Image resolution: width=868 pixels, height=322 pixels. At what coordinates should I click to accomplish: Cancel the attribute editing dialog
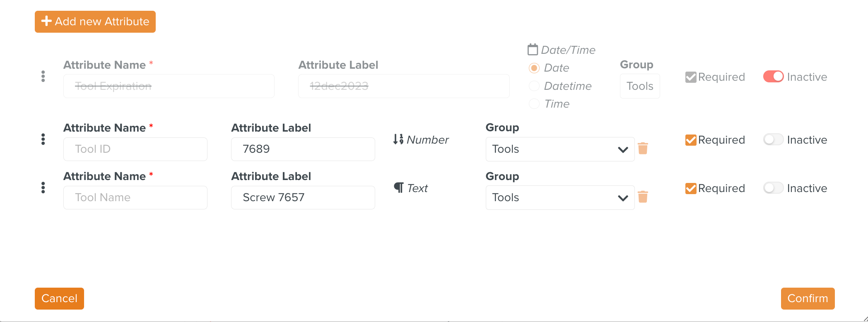[x=59, y=298]
